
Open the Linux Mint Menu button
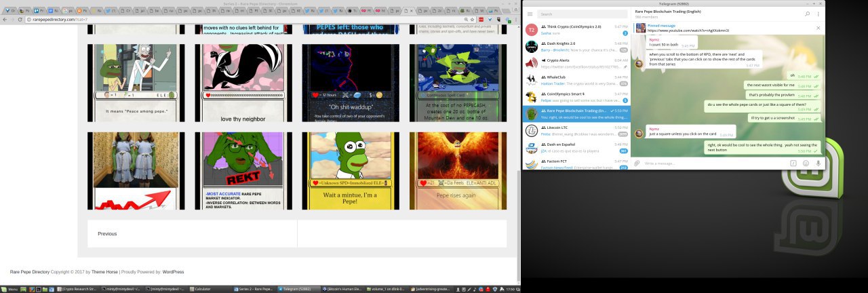click(x=9, y=289)
